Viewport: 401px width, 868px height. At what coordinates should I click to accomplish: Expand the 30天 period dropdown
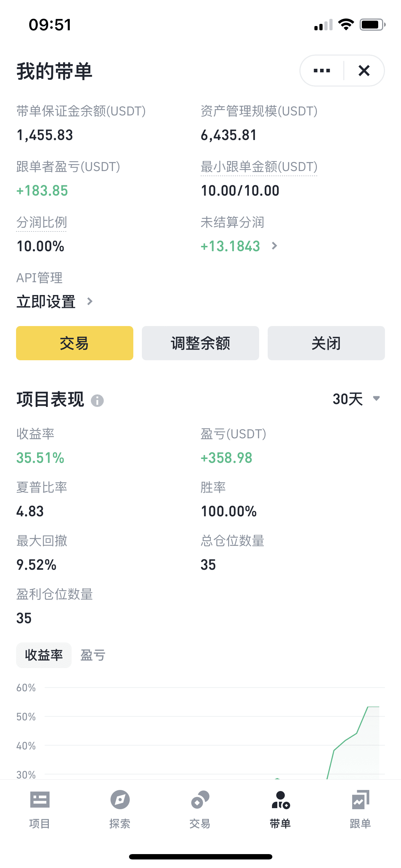click(356, 399)
